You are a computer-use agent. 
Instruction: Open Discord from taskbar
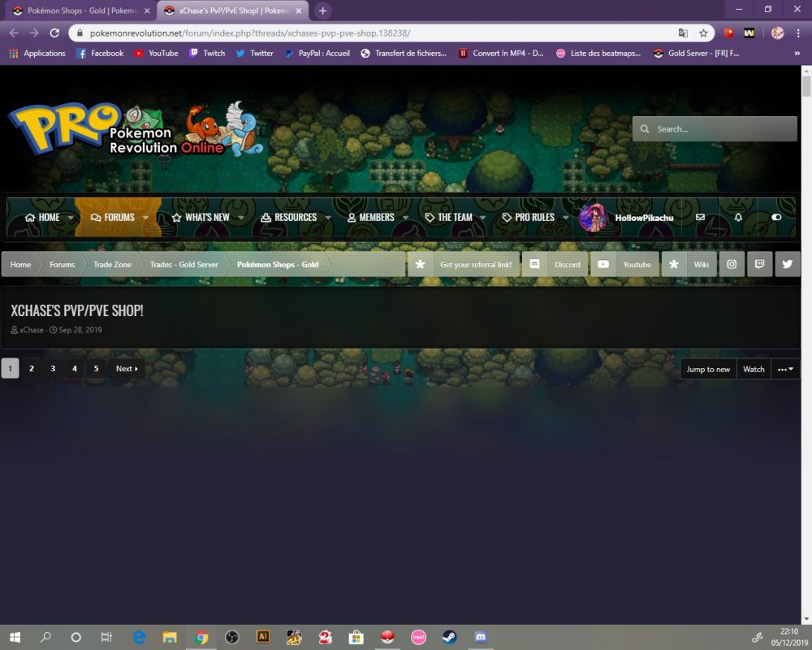coord(480,637)
